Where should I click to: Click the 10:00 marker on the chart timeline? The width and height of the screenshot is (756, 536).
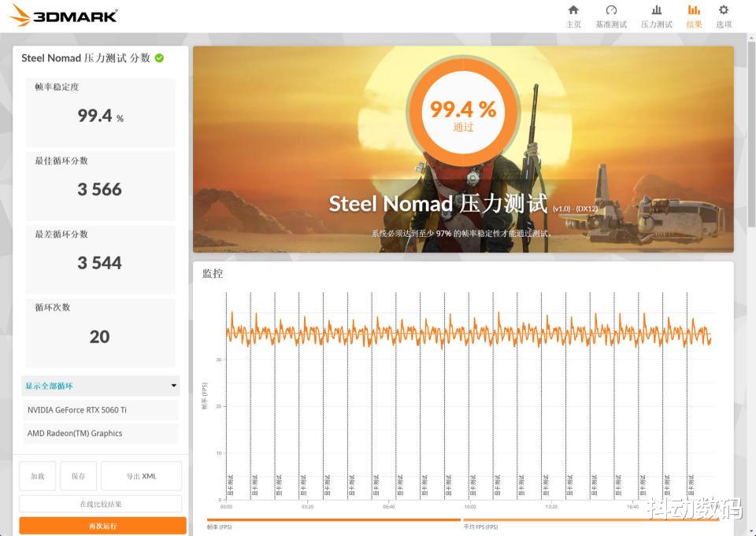coord(470,507)
